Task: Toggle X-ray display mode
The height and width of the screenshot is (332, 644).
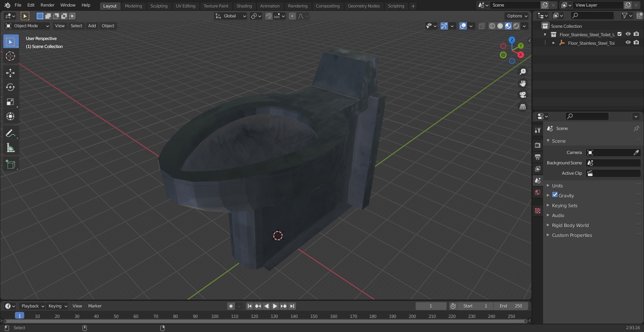Action: (481, 26)
